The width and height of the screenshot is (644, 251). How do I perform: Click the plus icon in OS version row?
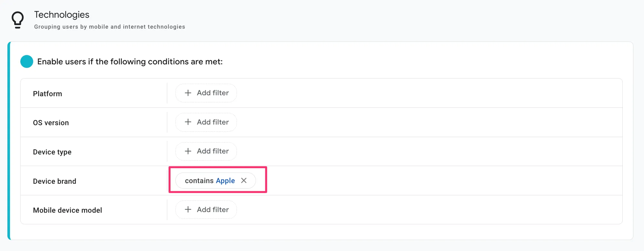[x=188, y=122]
